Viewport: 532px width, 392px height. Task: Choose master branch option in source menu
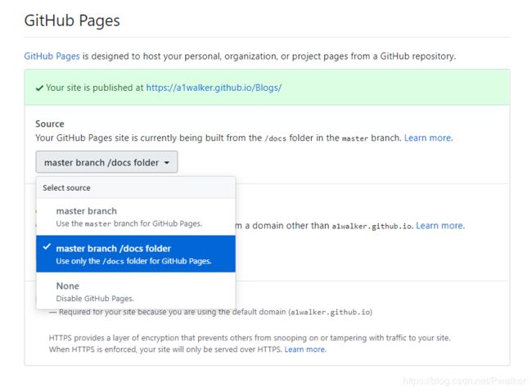tap(136, 217)
